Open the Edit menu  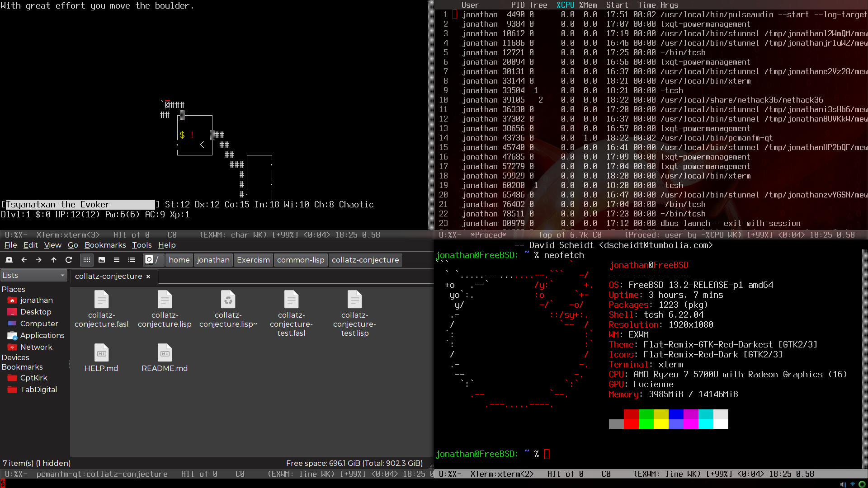[31, 245]
